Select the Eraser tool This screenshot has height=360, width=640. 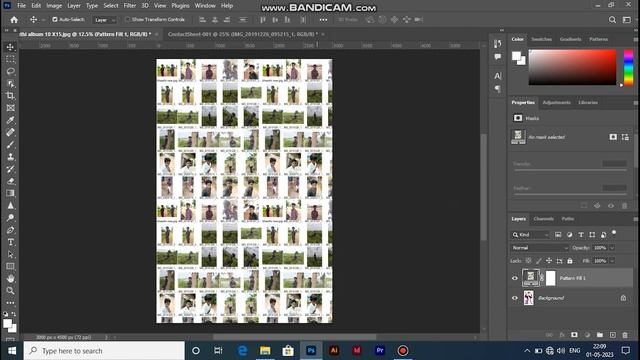click(x=11, y=181)
